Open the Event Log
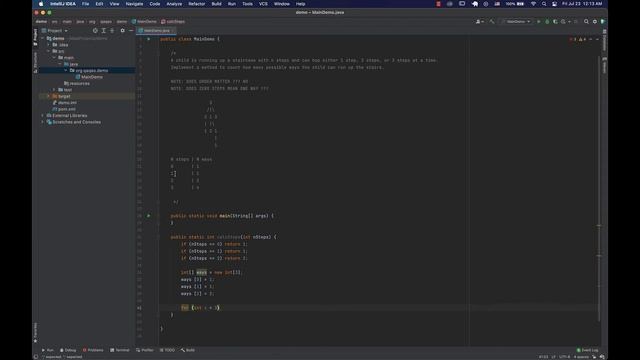Image resolution: width=640 pixels, height=360 pixels. pyautogui.click(x=587, y=350)
